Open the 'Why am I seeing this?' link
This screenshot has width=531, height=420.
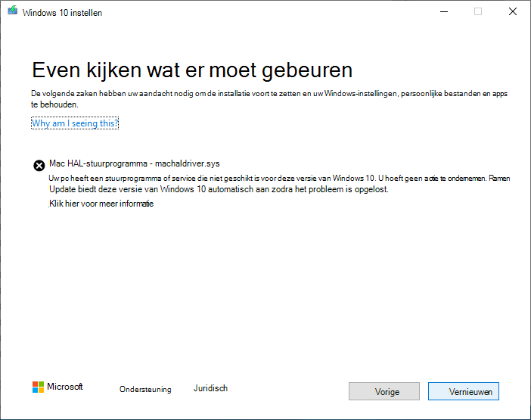[75, 123]
